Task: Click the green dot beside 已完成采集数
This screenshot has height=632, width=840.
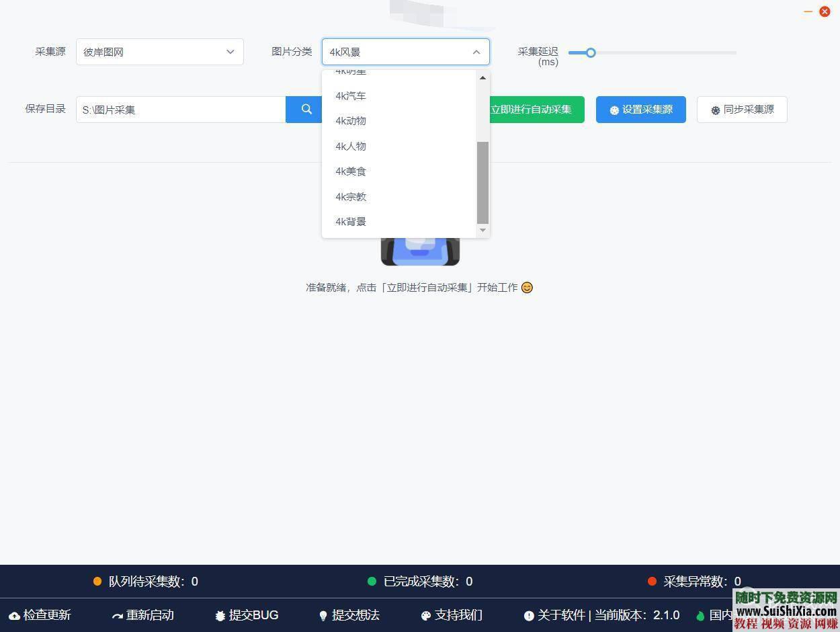Action: pyautogui.click(x=372, y=582)
